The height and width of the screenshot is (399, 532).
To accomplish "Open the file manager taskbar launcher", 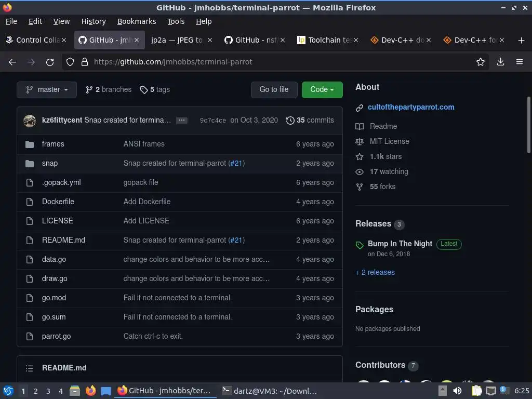I will [x=75, y=391].
